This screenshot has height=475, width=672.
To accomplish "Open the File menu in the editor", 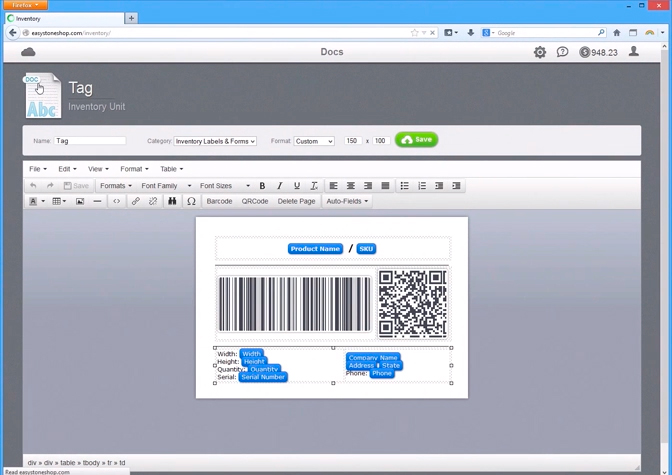I will click(x=37, y=169).
